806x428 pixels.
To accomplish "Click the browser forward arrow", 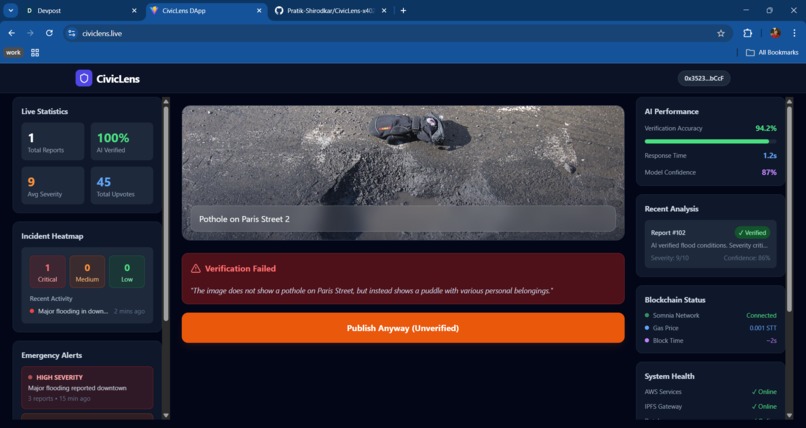I will 30,33.
